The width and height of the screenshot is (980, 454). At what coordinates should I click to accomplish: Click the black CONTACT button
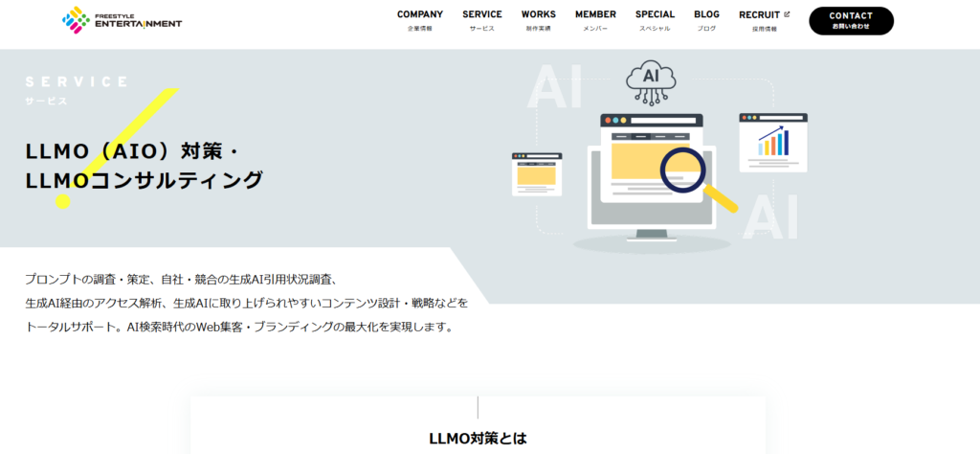pyautogui.click(x=851, y=21)
